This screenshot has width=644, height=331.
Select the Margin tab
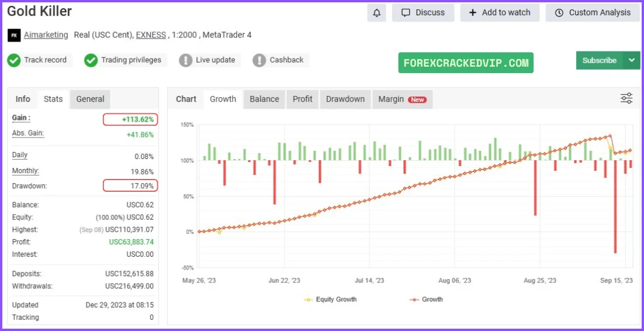401,99
